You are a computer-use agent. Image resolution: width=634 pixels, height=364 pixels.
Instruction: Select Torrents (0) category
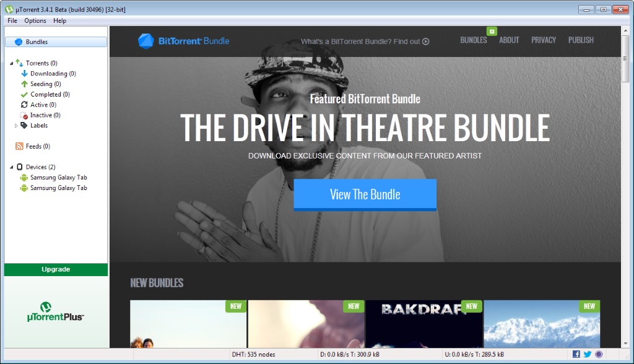(41, 63)
